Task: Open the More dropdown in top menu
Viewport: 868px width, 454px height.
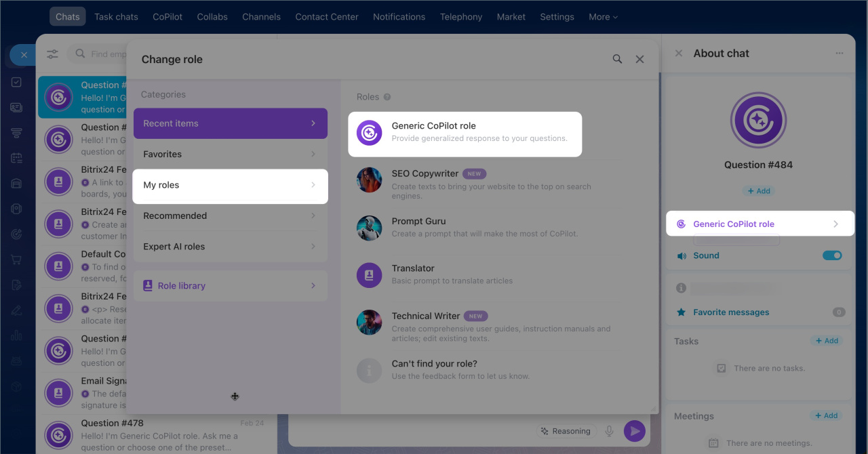Action: point(603,17)
